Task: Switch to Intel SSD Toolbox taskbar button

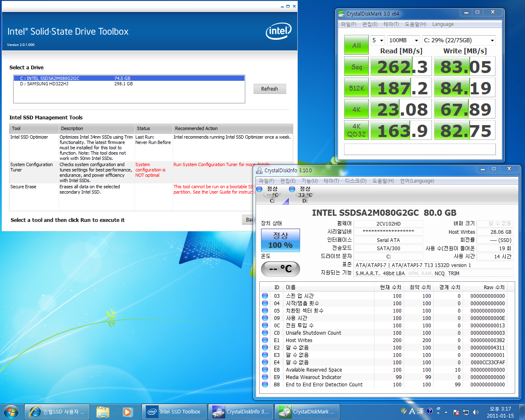Action: [x=174, y=411]
